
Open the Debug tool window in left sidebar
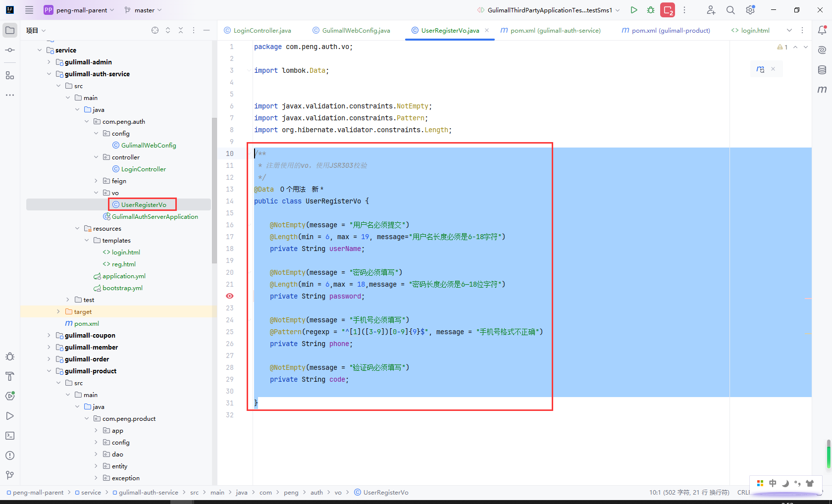(x=10, y=356)
